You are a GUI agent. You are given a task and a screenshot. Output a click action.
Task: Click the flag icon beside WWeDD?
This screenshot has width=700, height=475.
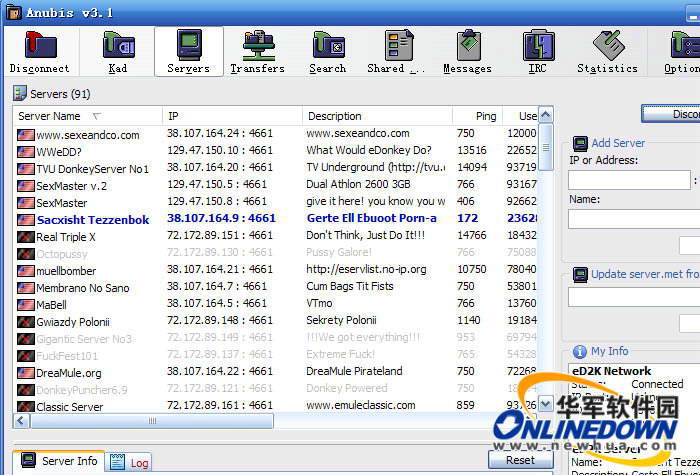25,152
